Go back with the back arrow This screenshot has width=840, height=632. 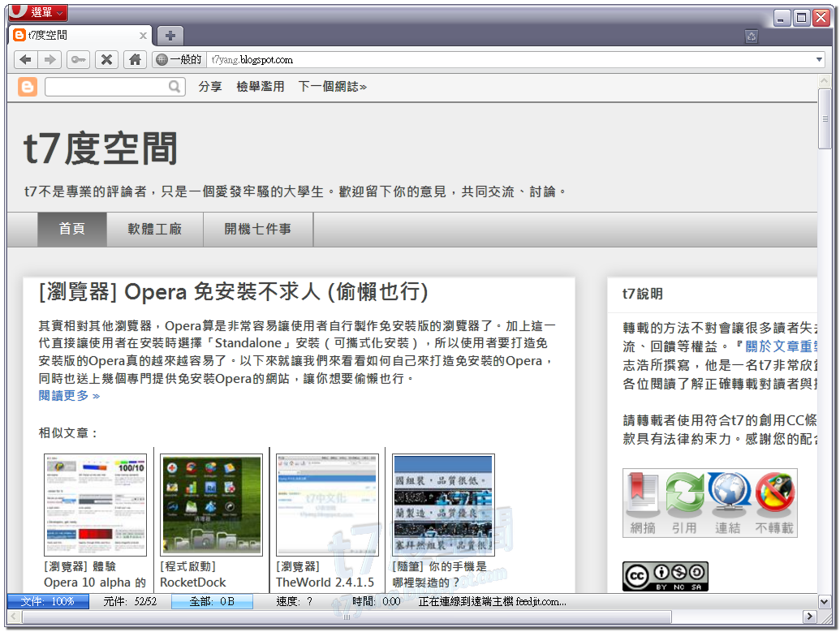(25, 59)
